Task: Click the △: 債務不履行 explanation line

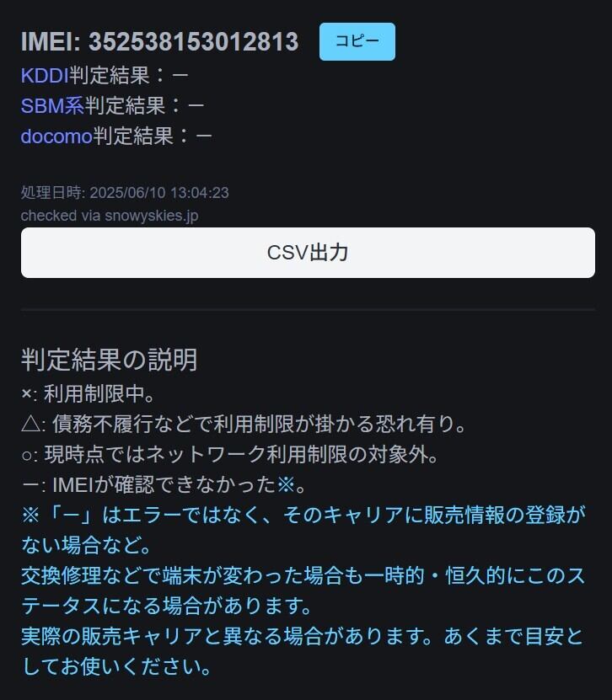Action: click(x=244, y=424)
